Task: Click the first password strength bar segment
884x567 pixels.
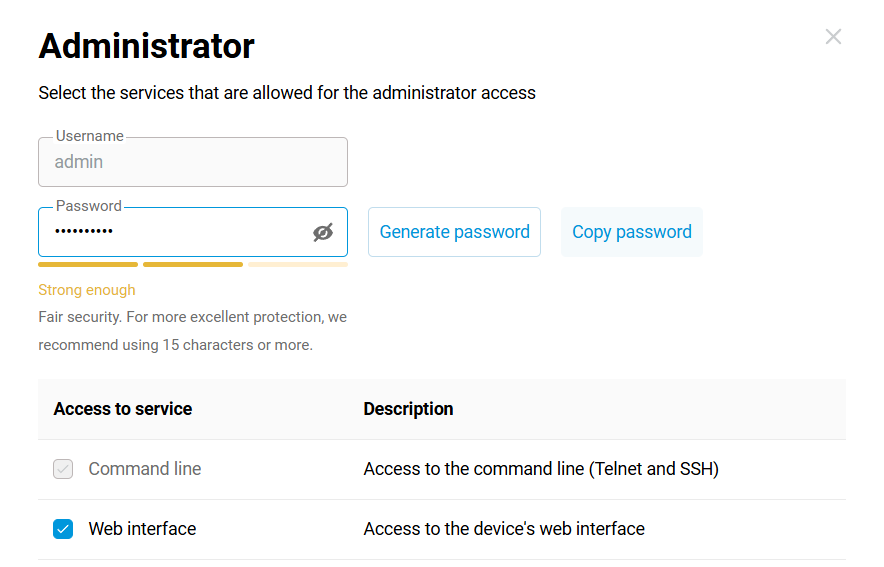Action: [x=88, y=265]
